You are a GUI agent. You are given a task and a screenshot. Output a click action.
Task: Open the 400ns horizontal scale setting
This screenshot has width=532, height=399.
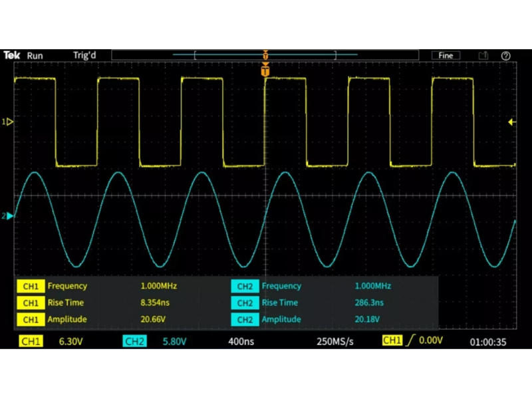click(x=241, y=341)
